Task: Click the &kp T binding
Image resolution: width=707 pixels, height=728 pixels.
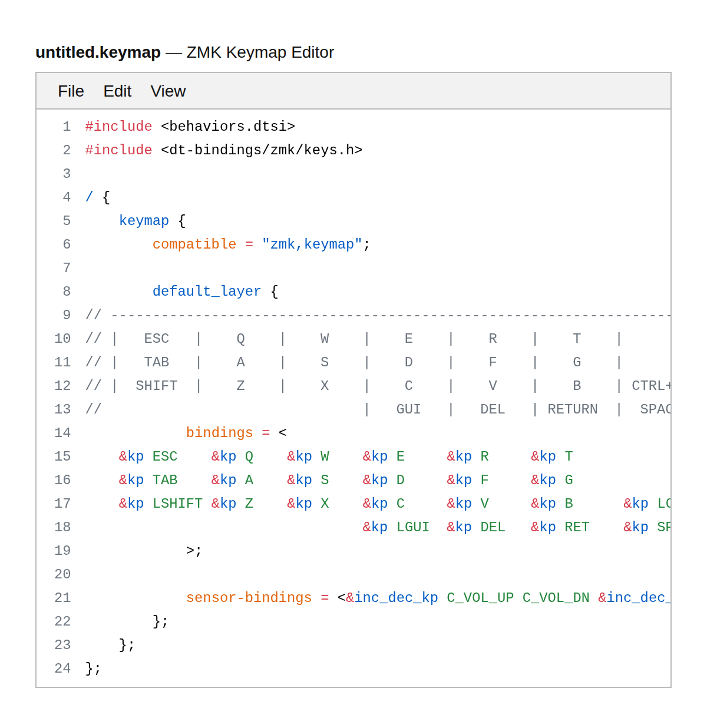Action: click(x=552, y=456)
